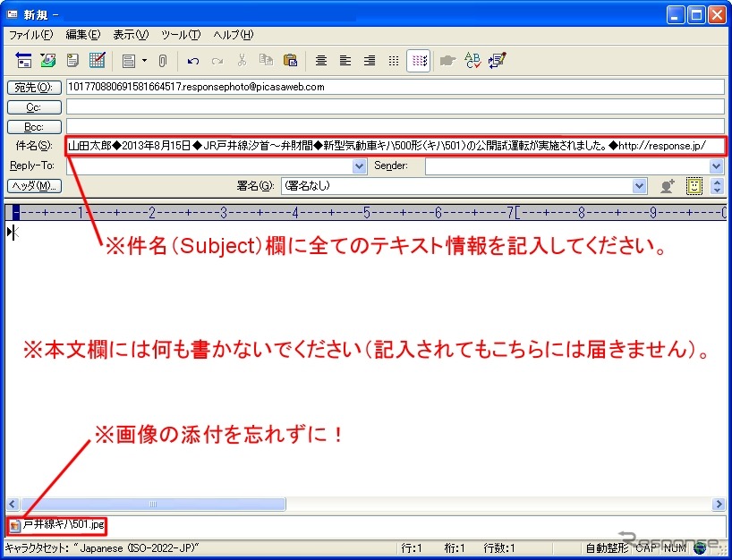732x560 pixels.
Task: Click the undo arrow in toolbar
Action: coord(193,61)
